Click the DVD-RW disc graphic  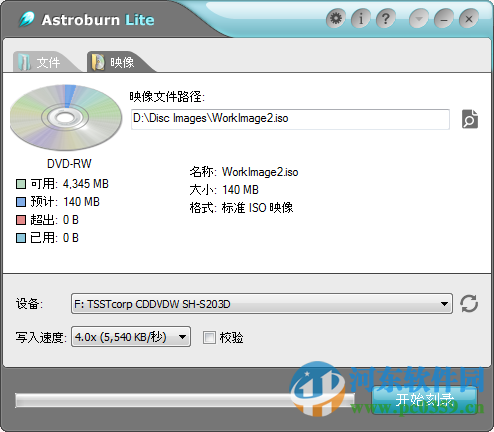(66, 117)
